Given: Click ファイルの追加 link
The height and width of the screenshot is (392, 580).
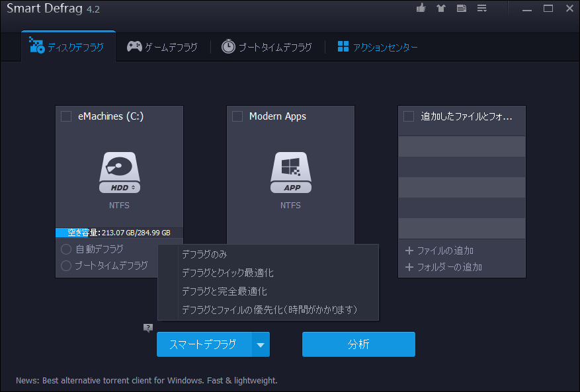Looking at the screenshot, I should point(445,251).
